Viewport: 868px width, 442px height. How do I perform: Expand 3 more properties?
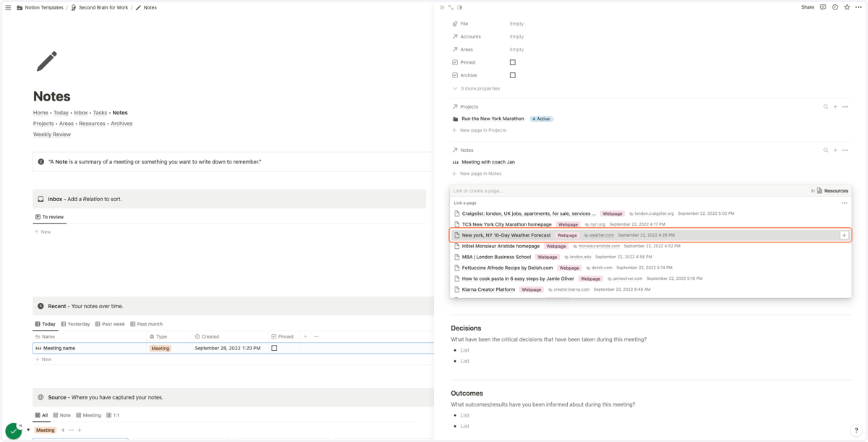tap(476, 88)
